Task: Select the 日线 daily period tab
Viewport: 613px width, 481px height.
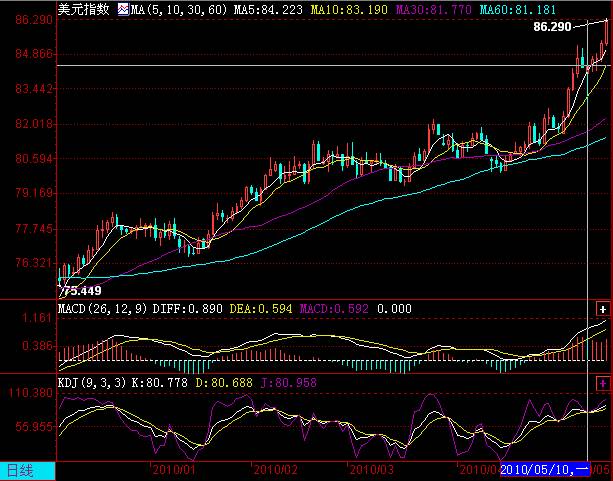Action: pyautogui.click(x=27, y=471)
